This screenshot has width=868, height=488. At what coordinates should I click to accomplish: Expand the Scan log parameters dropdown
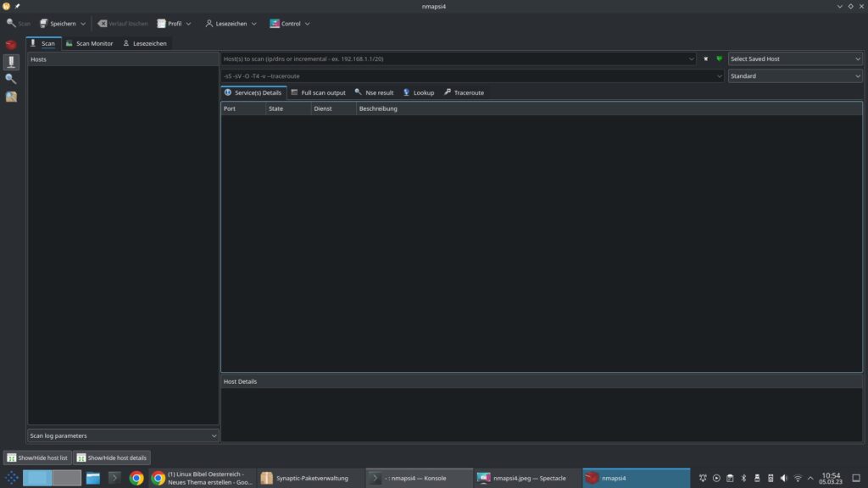123,436
